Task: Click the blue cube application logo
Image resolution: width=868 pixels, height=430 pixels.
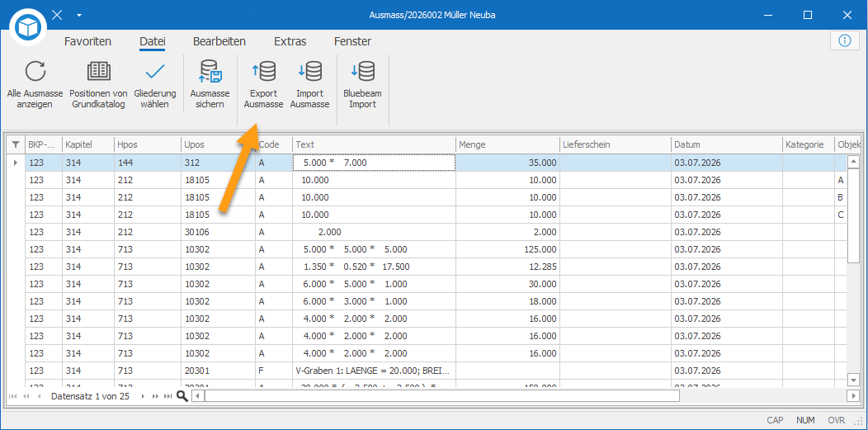Action: (x=28, y=26)
